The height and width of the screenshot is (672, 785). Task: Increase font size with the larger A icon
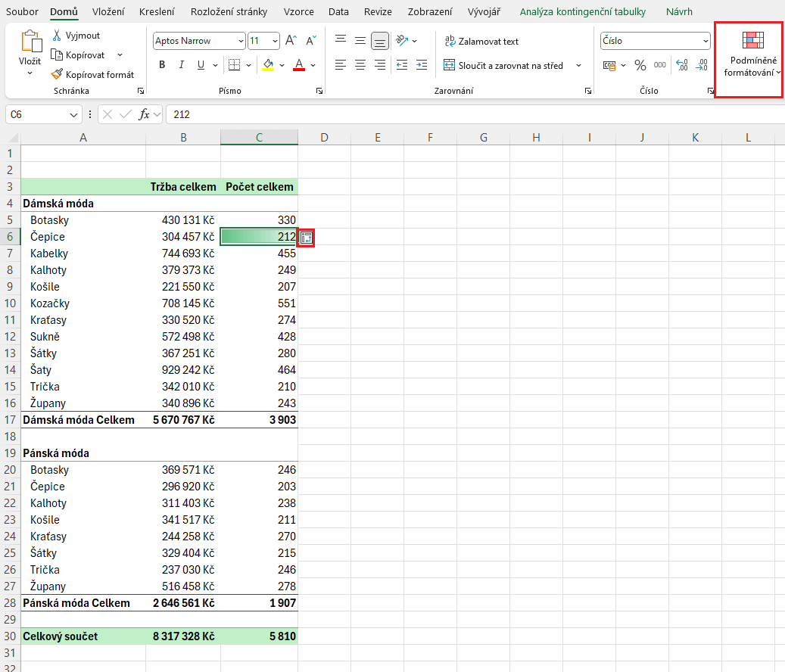pos(291,41)
